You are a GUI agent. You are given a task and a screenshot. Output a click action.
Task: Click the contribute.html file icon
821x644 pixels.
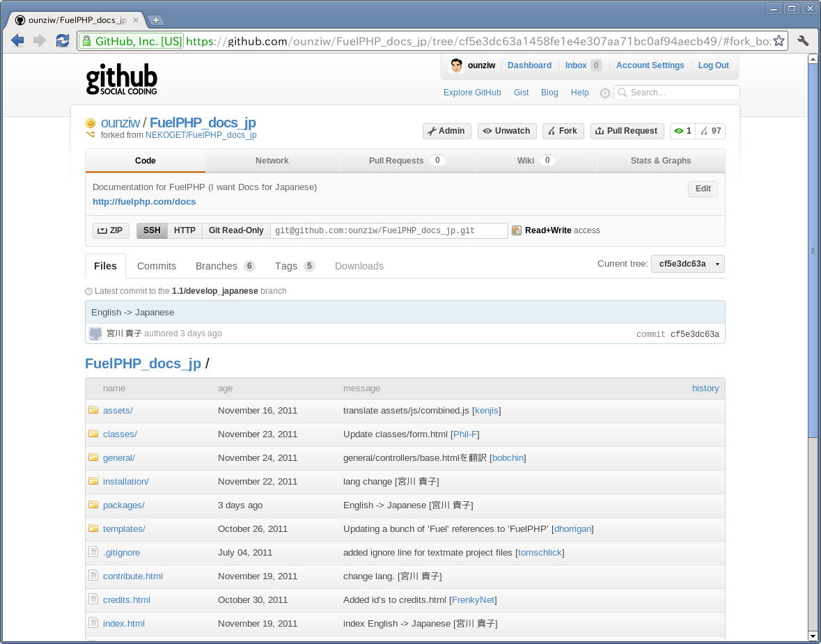(x=93, y=575)
